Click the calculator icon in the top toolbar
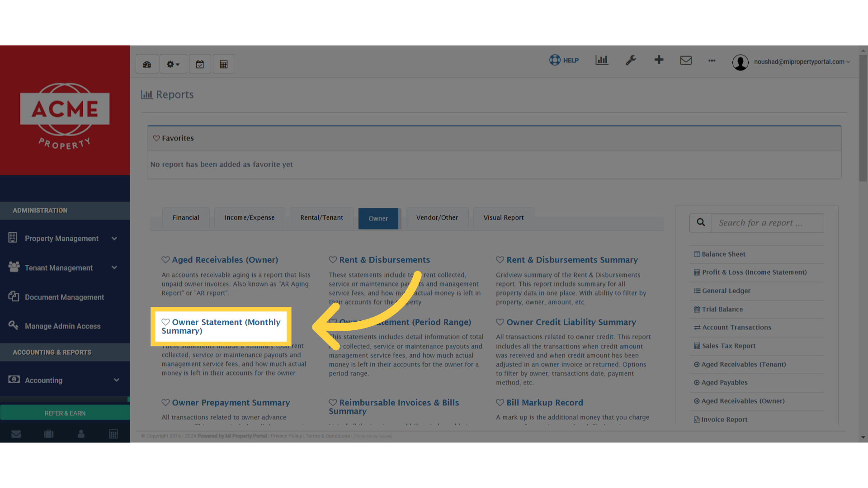The width and height of the screenshot is (868, 488). coord(224,64)
